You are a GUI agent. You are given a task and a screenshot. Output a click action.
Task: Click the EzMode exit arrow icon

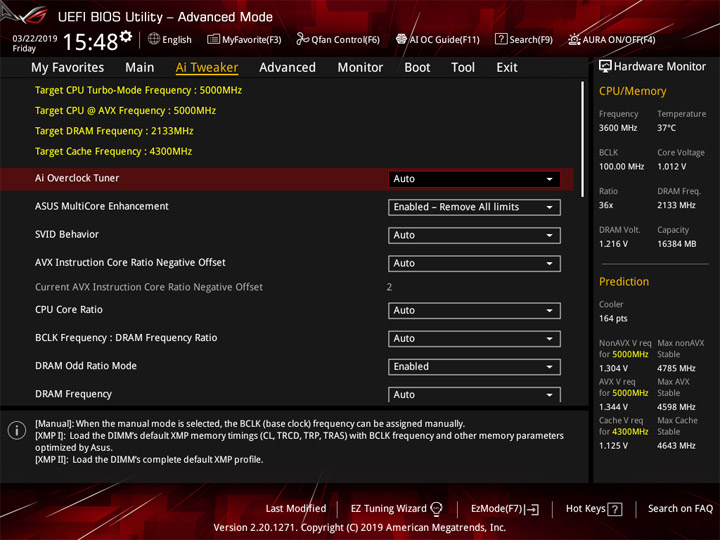[533, 509]
